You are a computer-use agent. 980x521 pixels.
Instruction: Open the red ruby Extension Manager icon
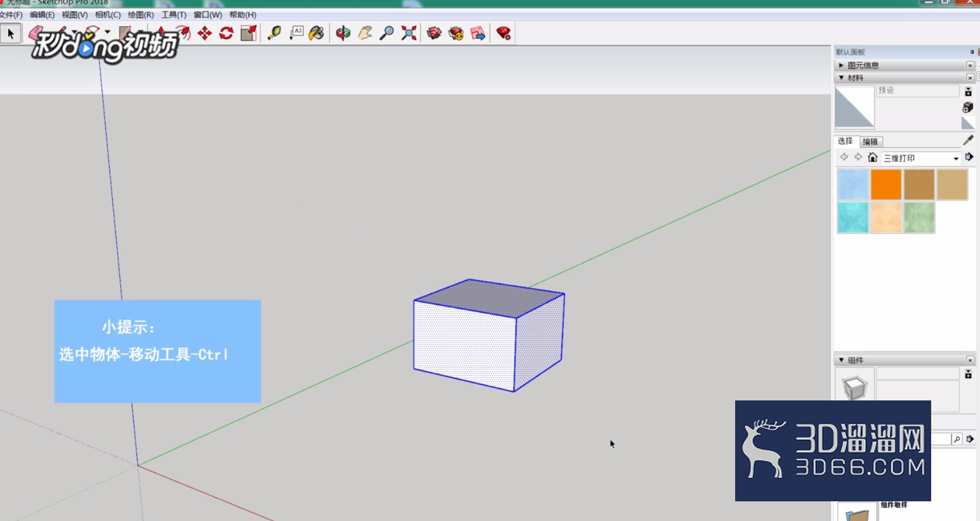coord(504,34)
